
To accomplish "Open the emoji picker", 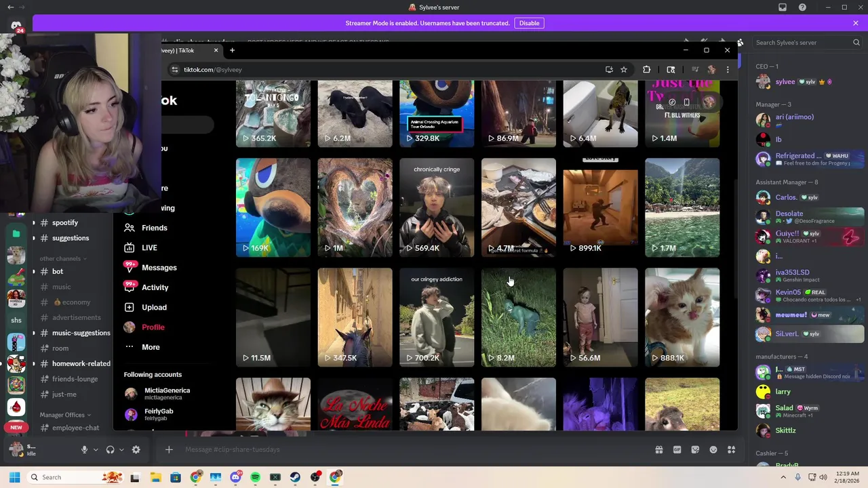I will [713, 449].
